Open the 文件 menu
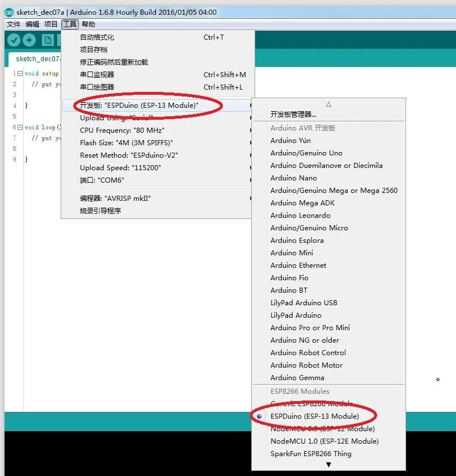Viewport: 456px width, 476px height. pyautogui.click(x=14, y=24)
